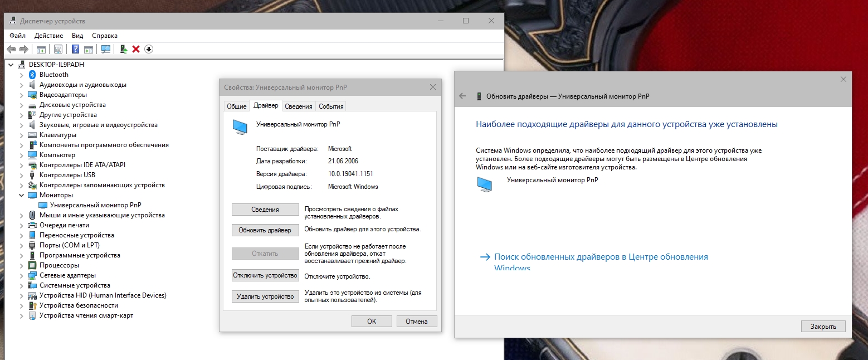
Task: Expand the Аудиовходы и аудиовыходы category
Action: [x=21, y=85]
